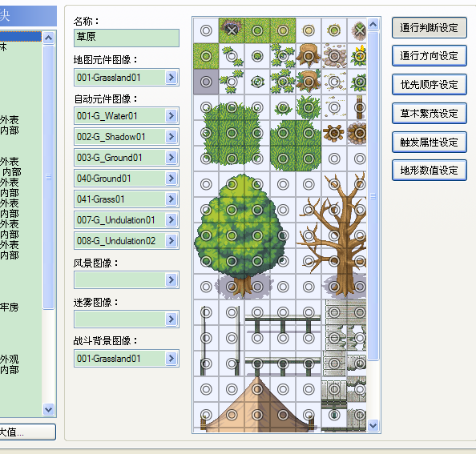Open autotile selector for 007-G_Undulation01
The height and width of the screenshot is (454, 476).
point(171,219)
